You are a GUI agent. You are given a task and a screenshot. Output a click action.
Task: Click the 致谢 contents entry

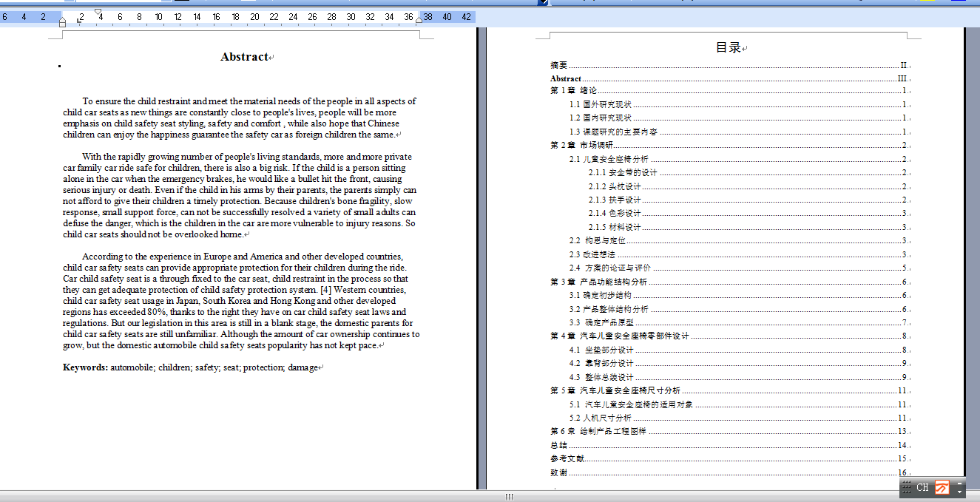(x=730, y=472)
